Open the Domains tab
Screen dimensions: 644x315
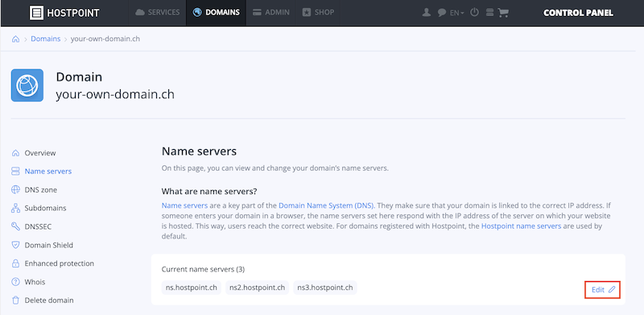tap(216, 12)
